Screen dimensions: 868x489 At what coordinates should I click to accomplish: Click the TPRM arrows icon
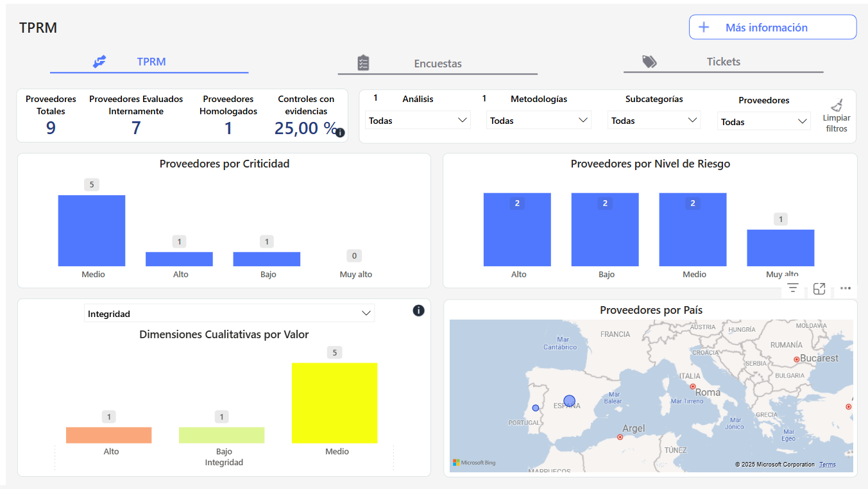tap(99, 62)
